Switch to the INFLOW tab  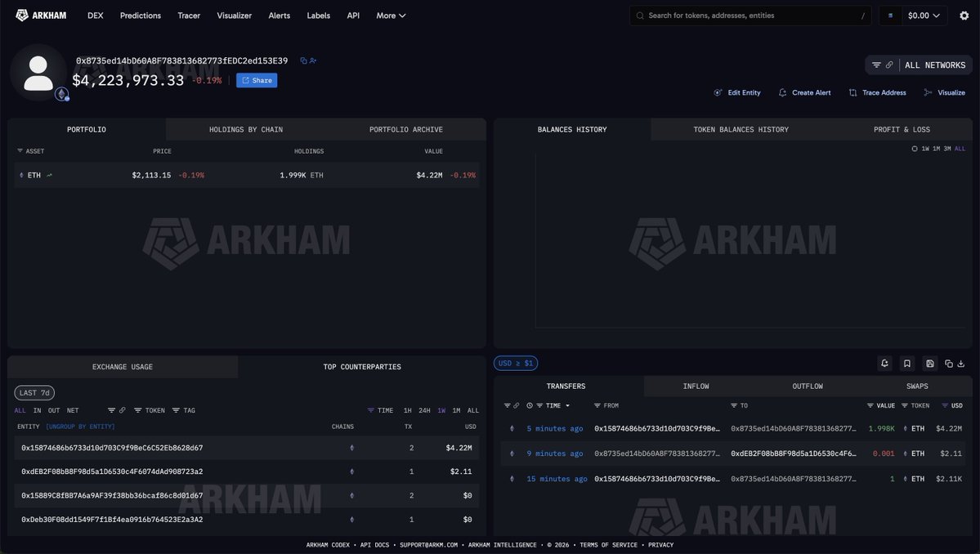click(696, 386)
